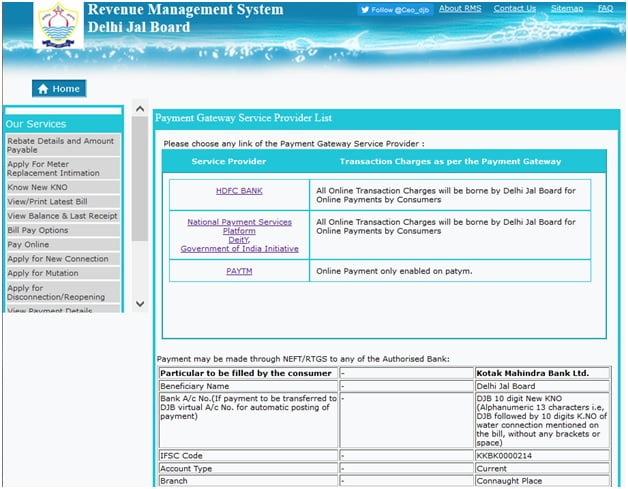Image resolution: width=628 pixels, height=489 pixels.
Task: Open Rebate Details and Amount Payable
Action: point(63,145)
